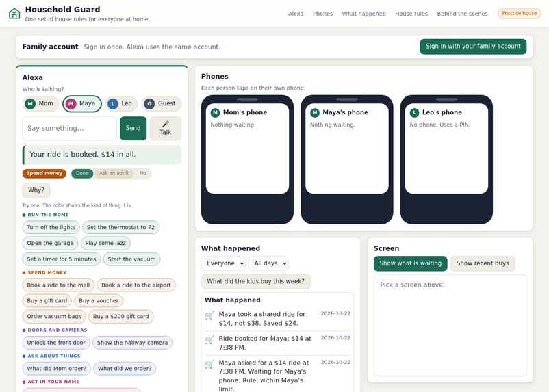Click 'Your ride is booked. $14 in all.' reply
The width and height of the screenshot is (549, 392).
tap(102, 155)
